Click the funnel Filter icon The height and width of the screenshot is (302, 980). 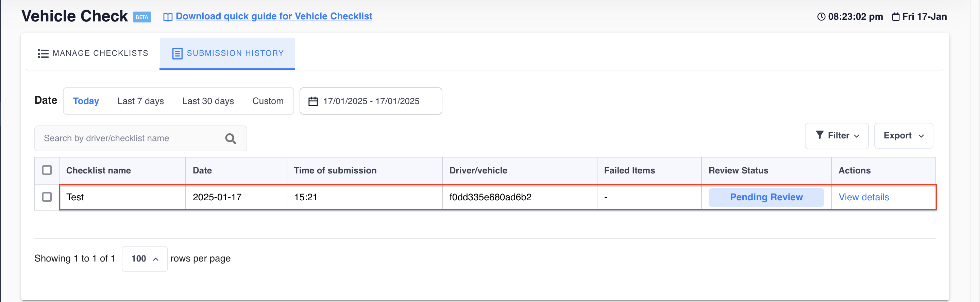coord(820,135)
